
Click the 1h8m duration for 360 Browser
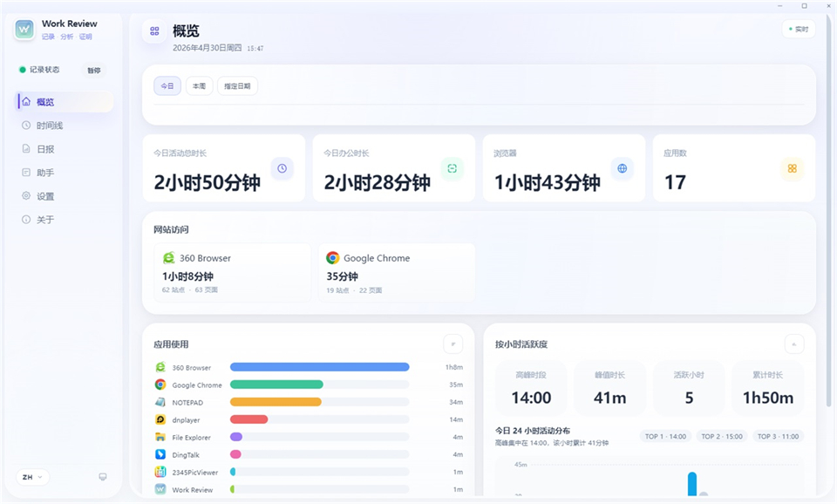tap(453, 367)
